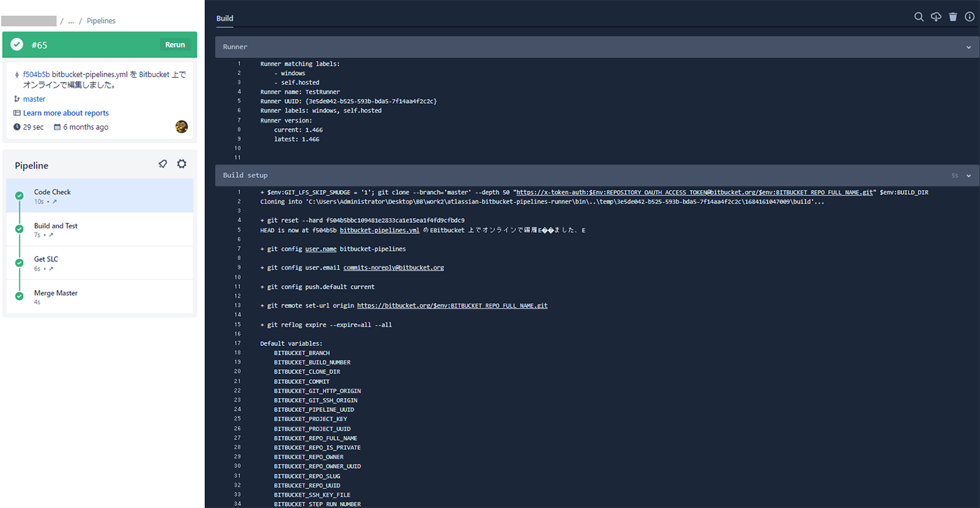Collapse the Runner section chevron
Viewport: 980px width, 508px height.
tap(969, 47)
